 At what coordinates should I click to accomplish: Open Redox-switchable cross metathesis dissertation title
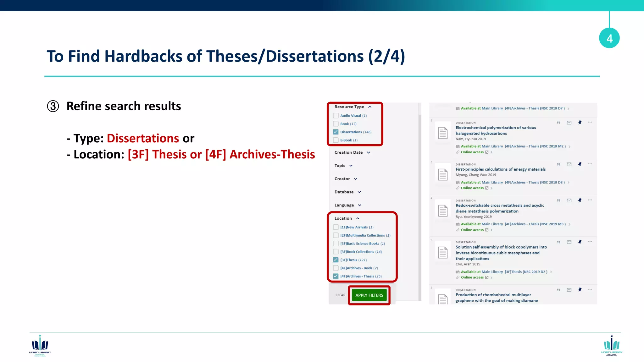500,208
